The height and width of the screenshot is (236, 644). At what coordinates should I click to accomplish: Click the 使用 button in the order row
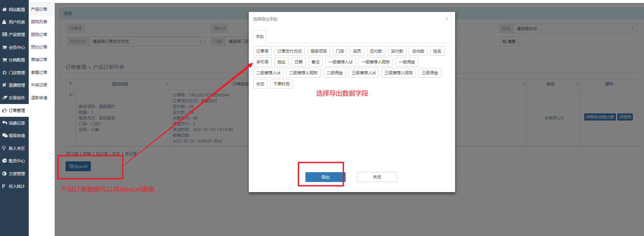[x=625, y=117]
